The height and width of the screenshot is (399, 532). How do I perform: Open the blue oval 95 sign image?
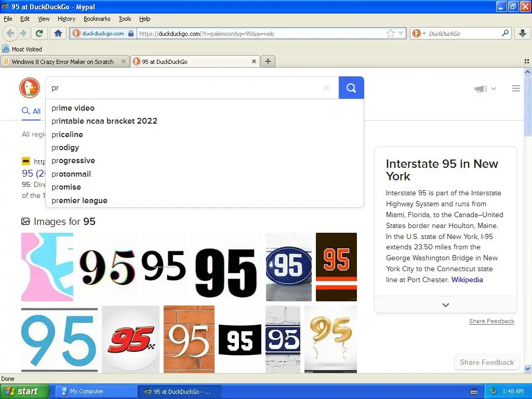pos(289,267)
